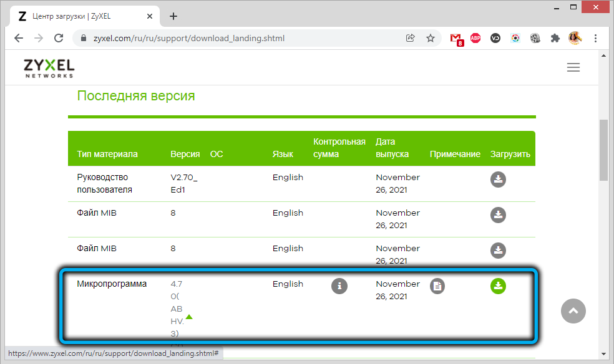Viewport: 614px width, 364px height.
Task: Show checksum info for Микропрограмма
Action: pyautogui.click(x=339, y=286)
